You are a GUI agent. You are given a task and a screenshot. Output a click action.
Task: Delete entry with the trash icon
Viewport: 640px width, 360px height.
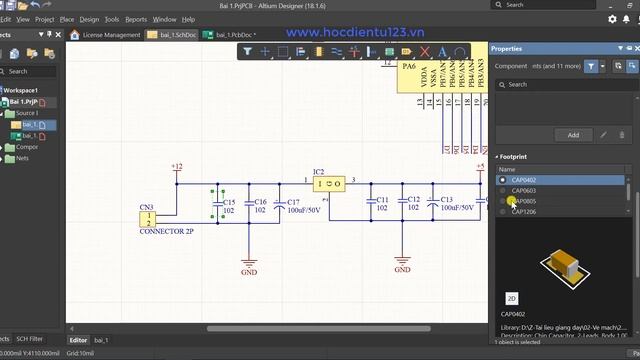coord(622,135)
